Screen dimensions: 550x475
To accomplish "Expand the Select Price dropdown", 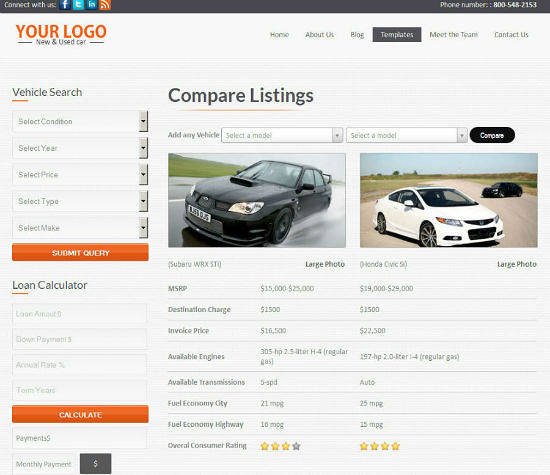I will (x=80, y=174).
